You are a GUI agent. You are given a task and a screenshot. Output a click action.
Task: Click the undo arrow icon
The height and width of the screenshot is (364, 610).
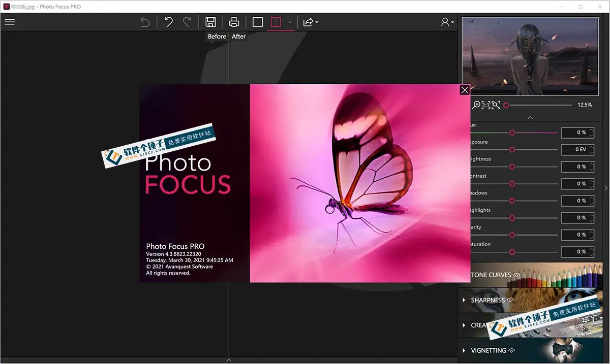(x=169, y=22)
